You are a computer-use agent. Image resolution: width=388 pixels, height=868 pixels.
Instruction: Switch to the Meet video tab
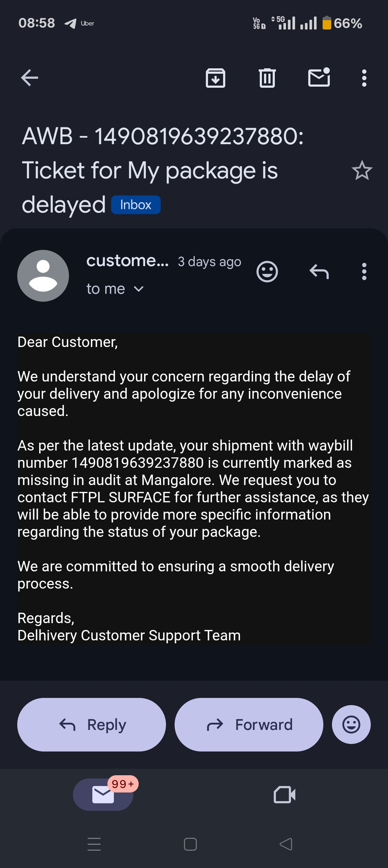pyautogui.click(x=285, y=794)
